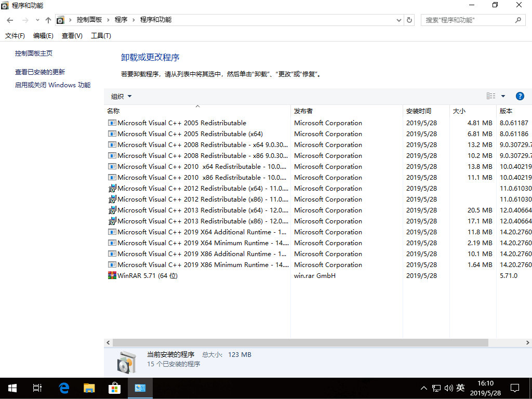Open Help via the blue question mark icon
The width and height of the screenshot is (532, 399).
click(520, 96)
